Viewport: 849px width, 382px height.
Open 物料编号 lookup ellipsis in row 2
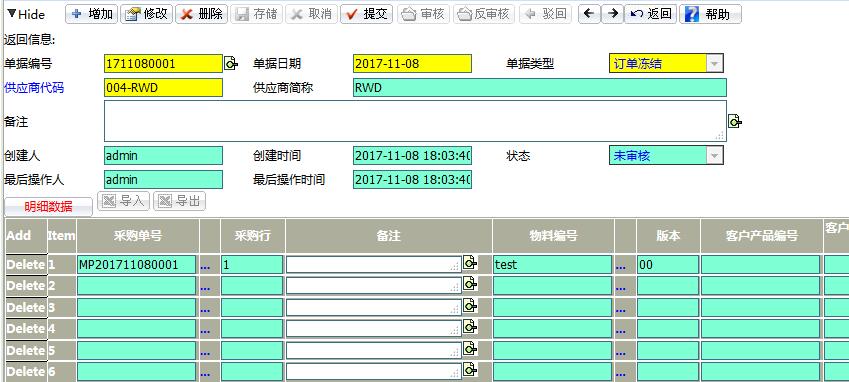point(621,287)
